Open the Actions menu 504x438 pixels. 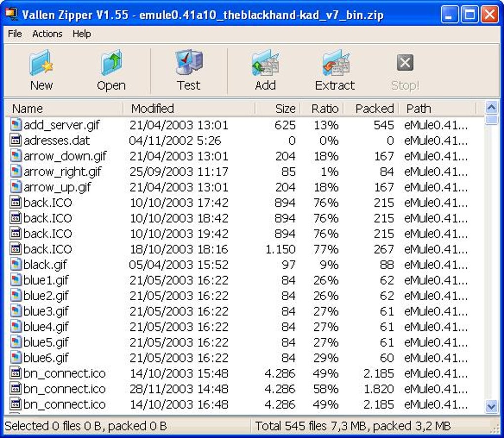[x=47, y=34]
